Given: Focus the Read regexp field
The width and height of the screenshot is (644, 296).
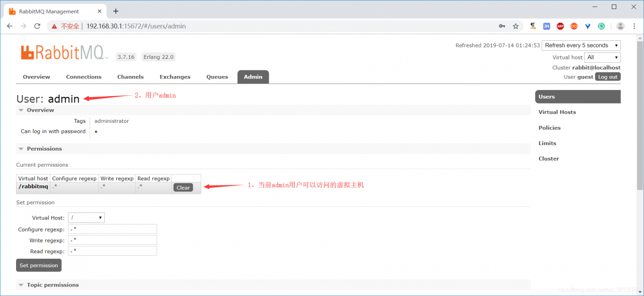Looking at the screenshot, I should (x=112, y=251).
